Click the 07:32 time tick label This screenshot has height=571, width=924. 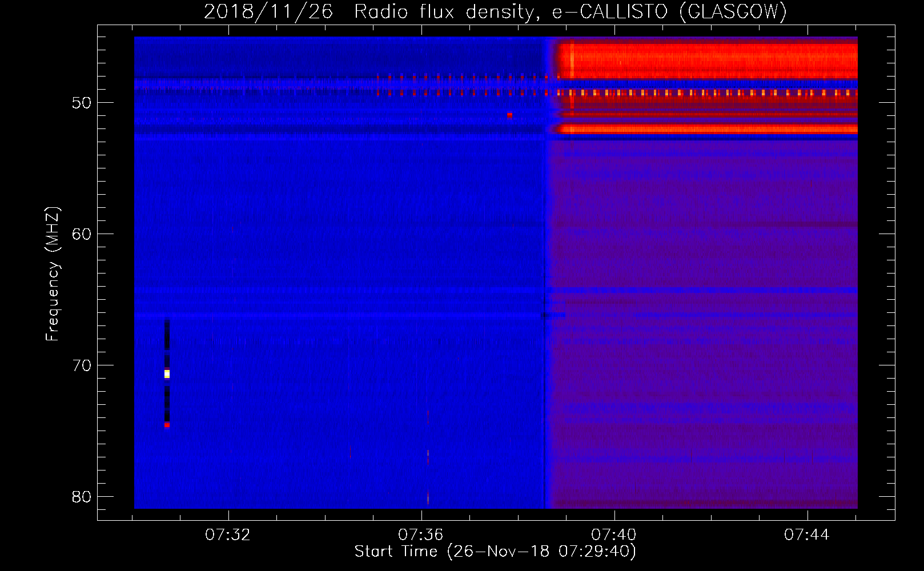click(228, 535)
